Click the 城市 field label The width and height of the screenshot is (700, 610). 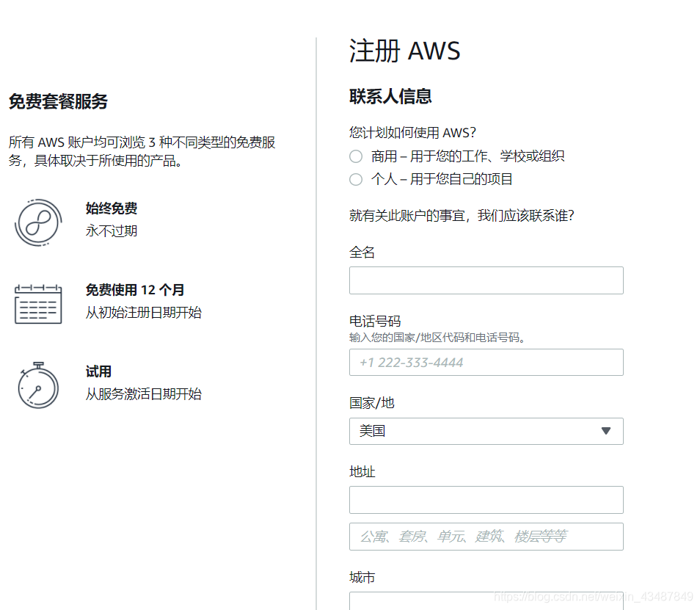pyautogui.click(x=362, y=578)
